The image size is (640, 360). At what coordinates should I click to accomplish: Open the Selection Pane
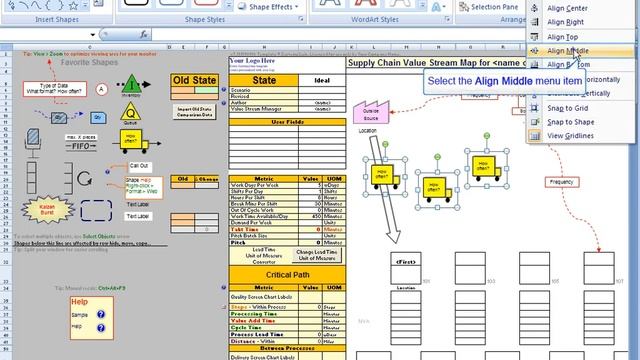click(489, 7)
